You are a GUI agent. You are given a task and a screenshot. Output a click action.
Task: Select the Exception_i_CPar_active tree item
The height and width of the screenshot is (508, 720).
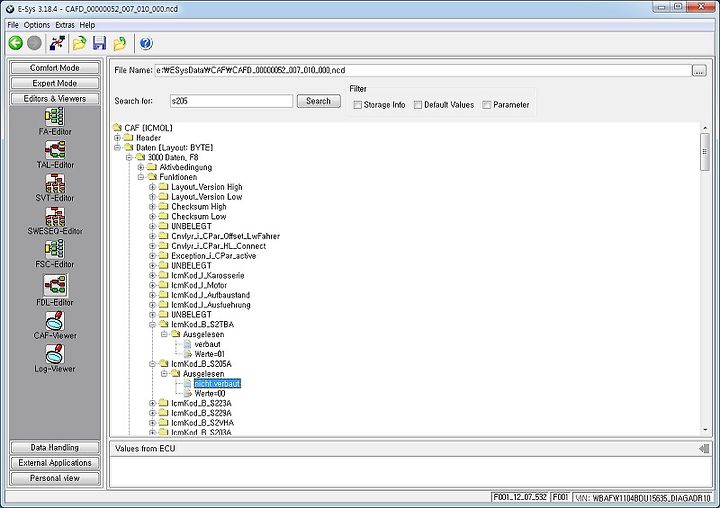coord(214,256)
